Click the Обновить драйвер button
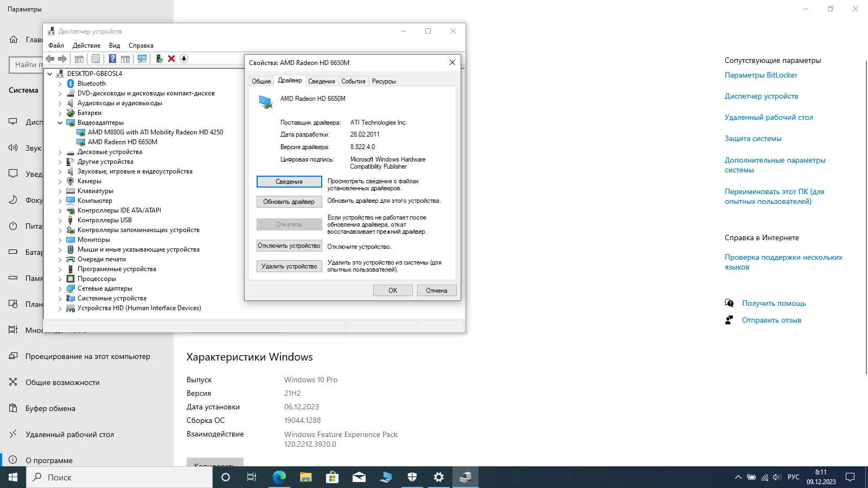868x488 pixels. pos(289,202)
